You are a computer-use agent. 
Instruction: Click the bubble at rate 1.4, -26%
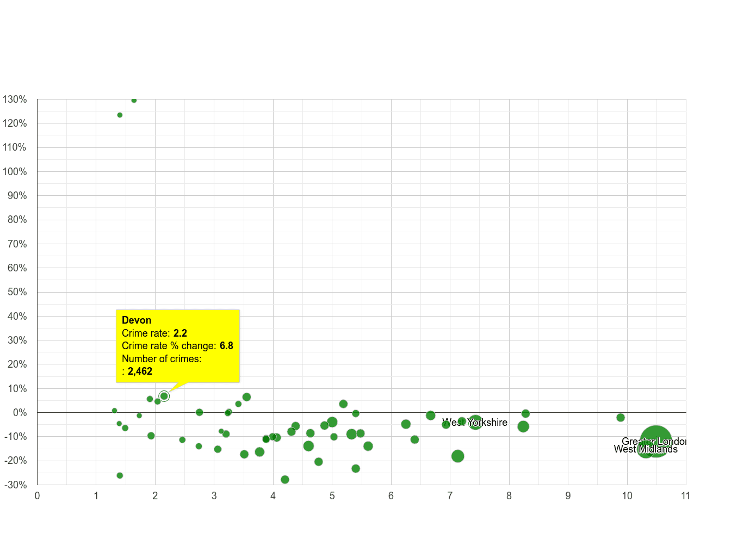(x=120, y=475)
